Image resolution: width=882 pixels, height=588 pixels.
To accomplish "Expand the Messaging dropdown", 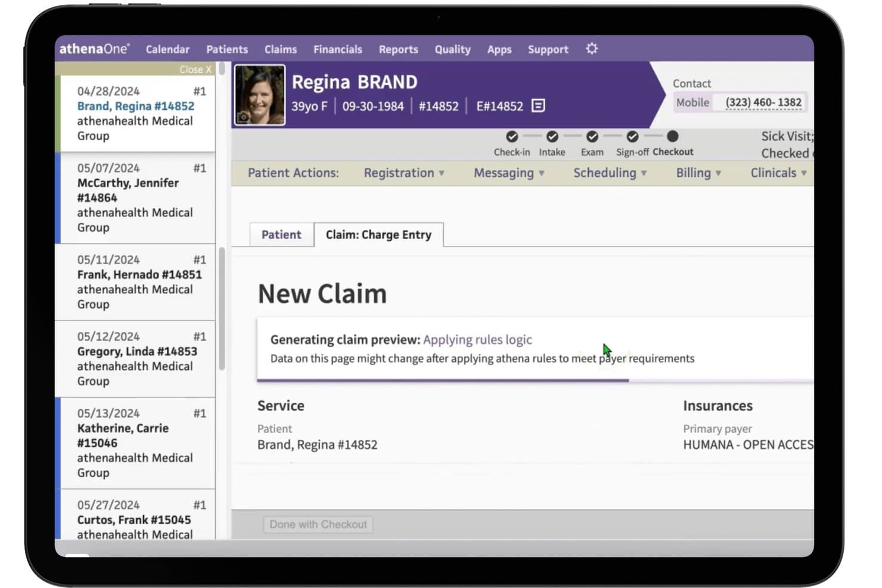I will pyautogui.click(x=509, y=173).
